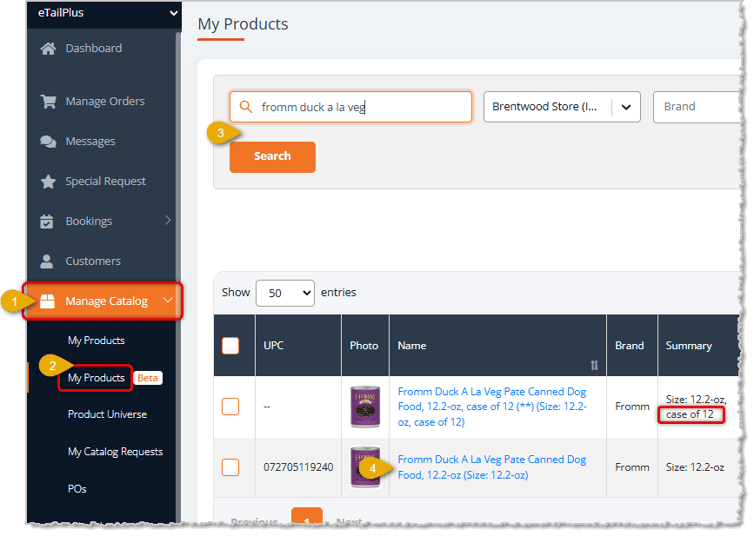The height and width of the screenshot is (536, 754).
Task: Open Manage Orders in the sidebar
Action: [105, 101]
